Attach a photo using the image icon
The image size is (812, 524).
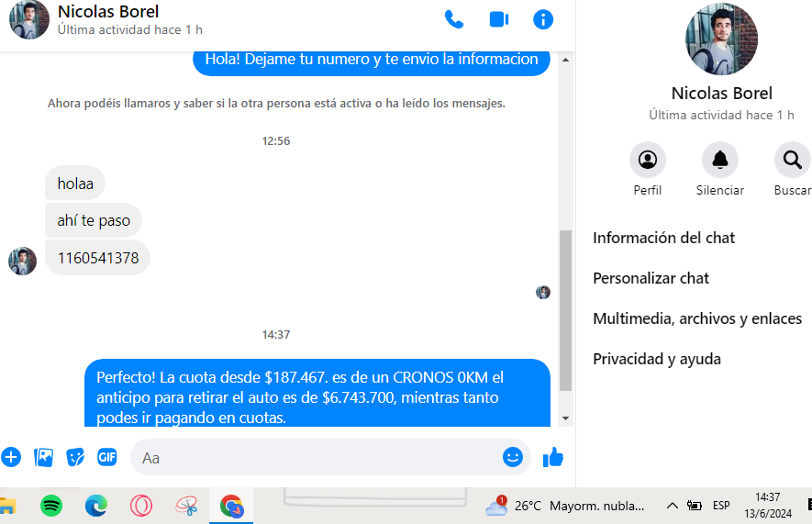coord(43,457)
